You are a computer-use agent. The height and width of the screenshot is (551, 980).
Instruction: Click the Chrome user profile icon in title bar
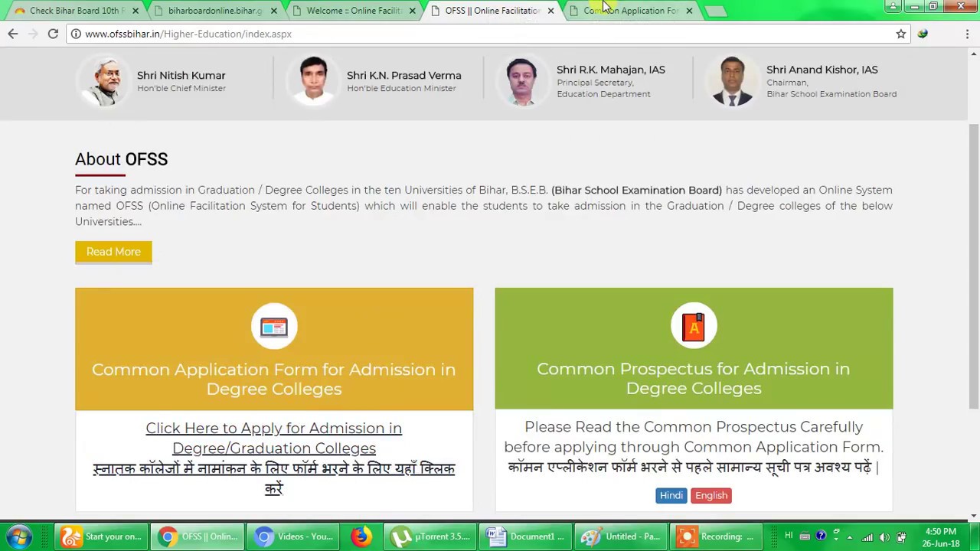tap(893, 6)
